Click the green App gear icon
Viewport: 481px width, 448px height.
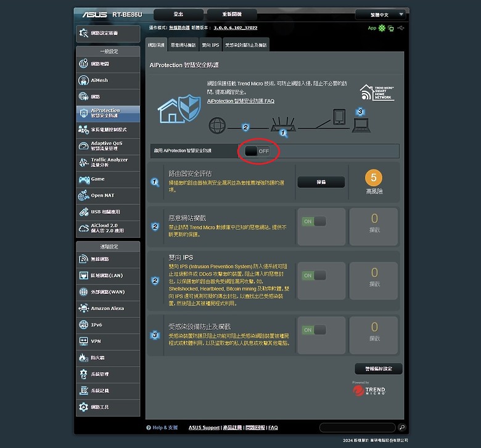coord(382,28)
